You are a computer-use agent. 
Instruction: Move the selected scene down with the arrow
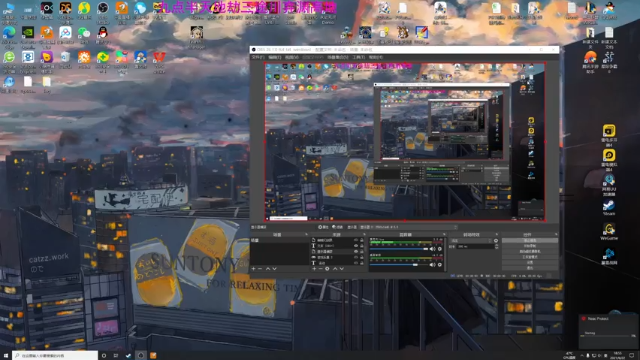[274, 269]
